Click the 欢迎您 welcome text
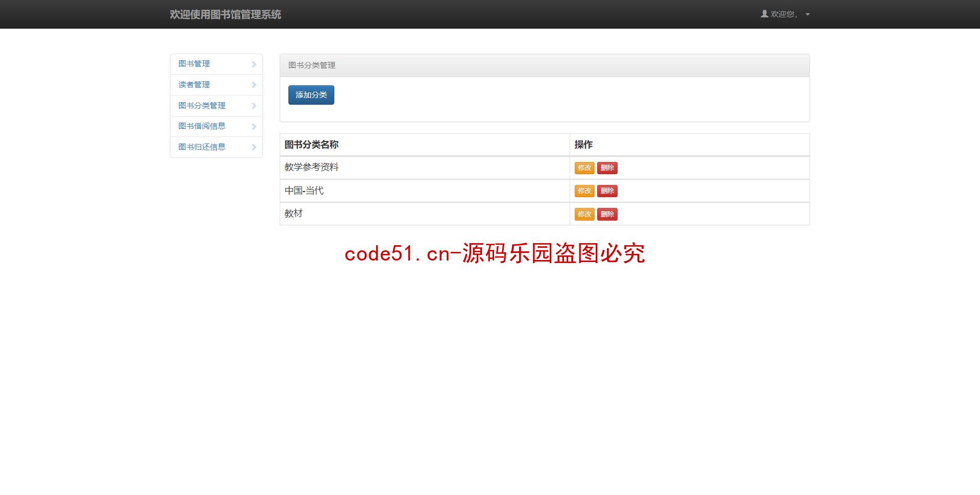This screenshot has width=980, height=495. pyautogui.click(x=783, y=14)
